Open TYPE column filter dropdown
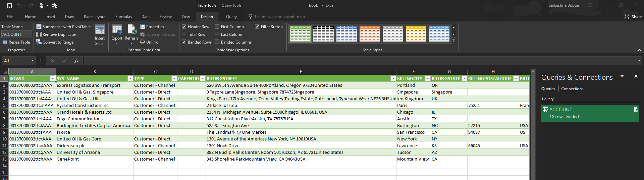The image size is (644, 180). point(174,78)
